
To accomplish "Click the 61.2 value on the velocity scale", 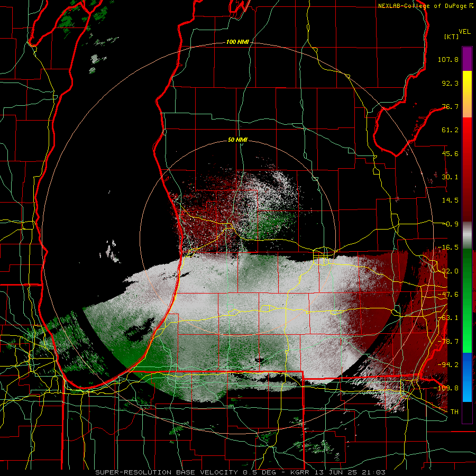I will coord(450,130).
